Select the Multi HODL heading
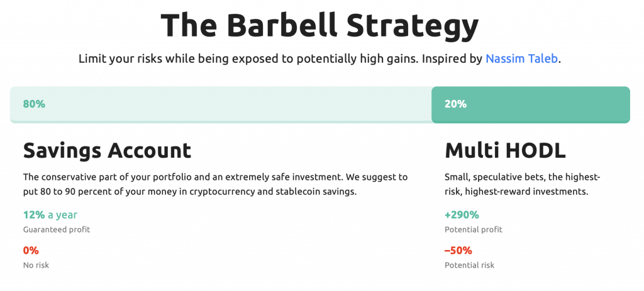This screenshot has width=644, height=291. click(x=505, y=151)
